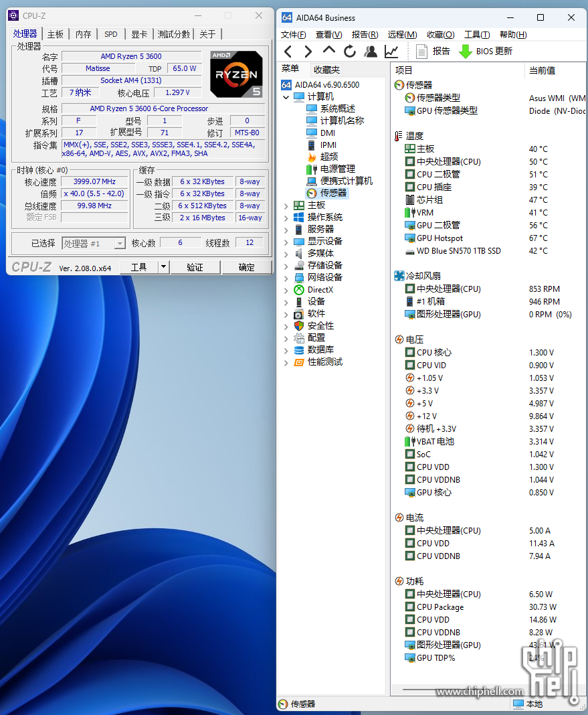Expand the 主板 tree node
Viewport: 588px width, 715px height.
(x=286, y=206)
